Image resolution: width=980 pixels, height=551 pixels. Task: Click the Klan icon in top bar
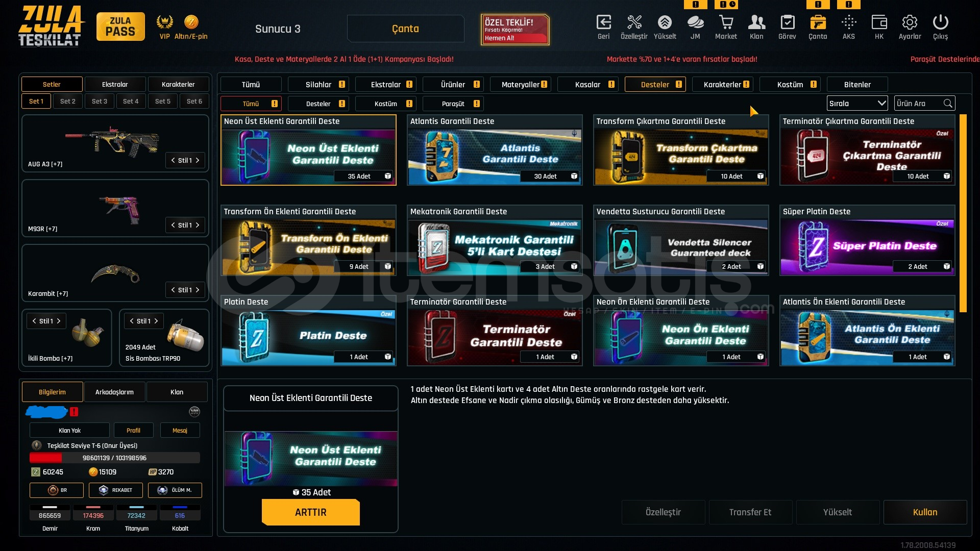pos(756,22)
